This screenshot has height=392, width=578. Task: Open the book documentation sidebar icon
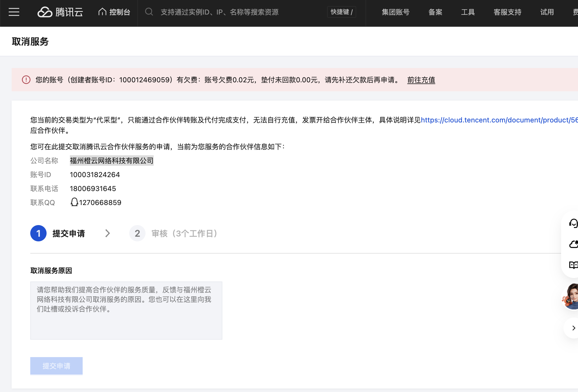(573, 265)
